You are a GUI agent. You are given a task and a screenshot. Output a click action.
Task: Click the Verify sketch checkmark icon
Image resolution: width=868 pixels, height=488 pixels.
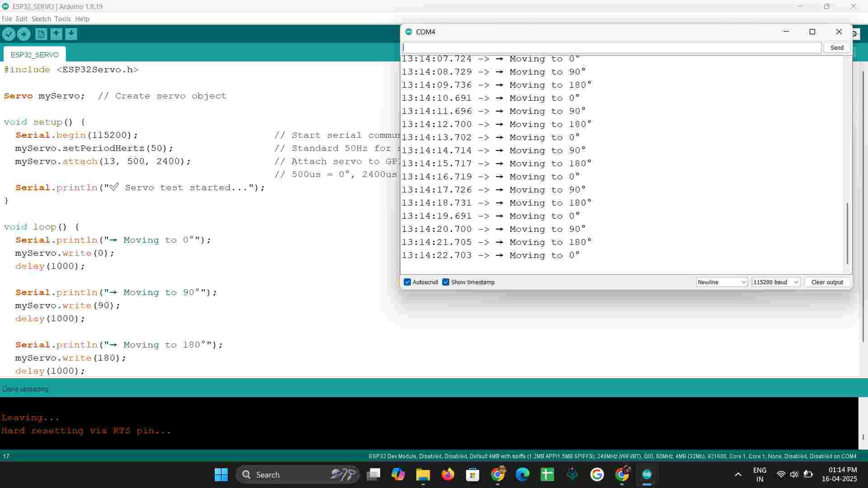(x=9, y=34)
